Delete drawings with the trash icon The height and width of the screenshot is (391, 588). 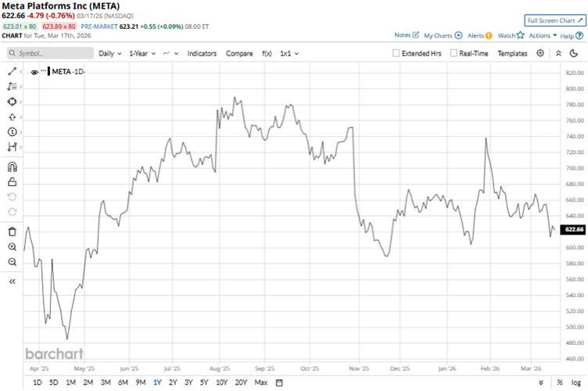pyautogui.click(x=12, y=231)
